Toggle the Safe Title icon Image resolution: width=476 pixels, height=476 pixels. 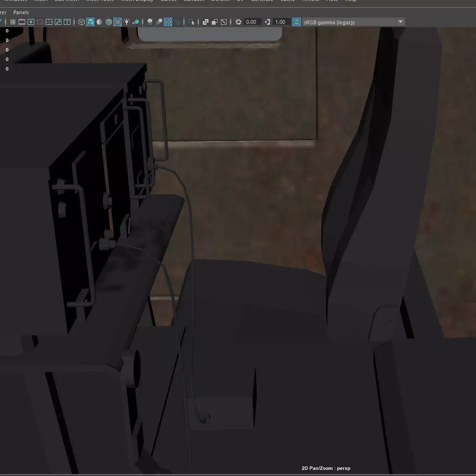pos(67,22)
